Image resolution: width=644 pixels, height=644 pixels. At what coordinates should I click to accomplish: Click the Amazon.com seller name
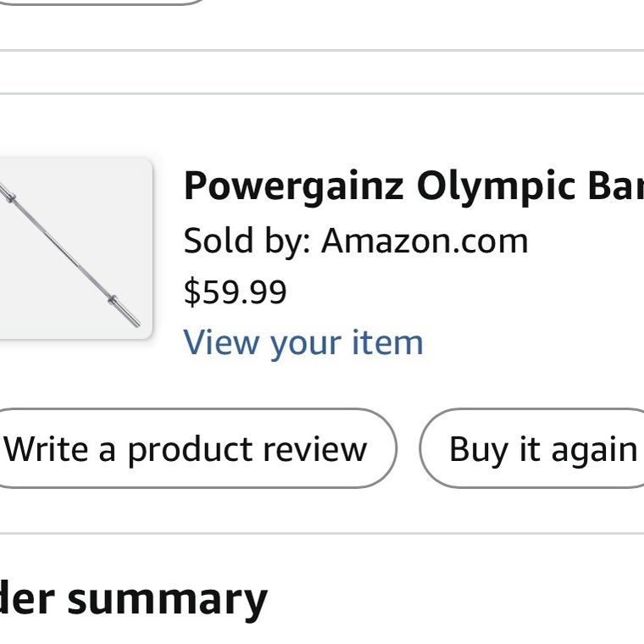tap(425, 241)
